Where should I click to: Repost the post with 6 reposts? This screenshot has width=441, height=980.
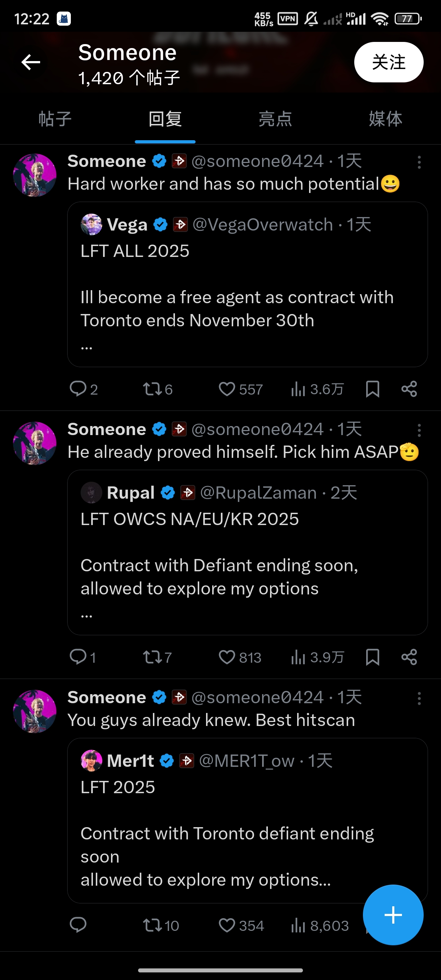pyautogui.click(x=152, y=389)
